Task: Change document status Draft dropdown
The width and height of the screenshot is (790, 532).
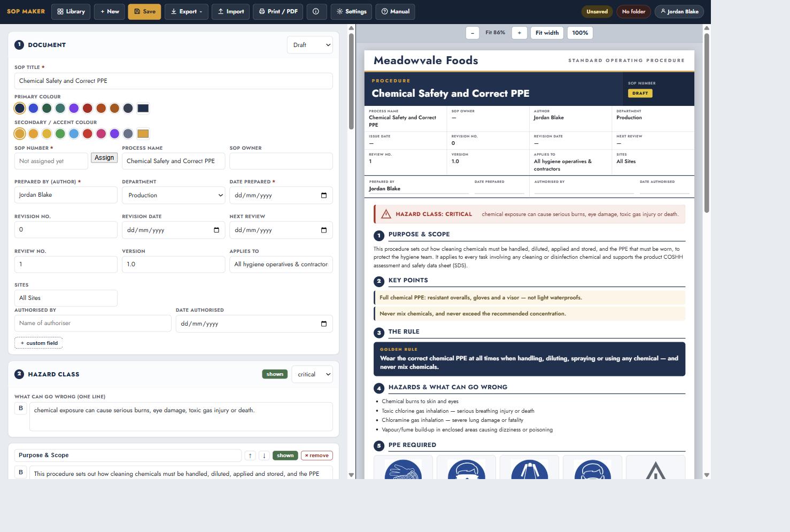Action: click(x=310, y=45)
